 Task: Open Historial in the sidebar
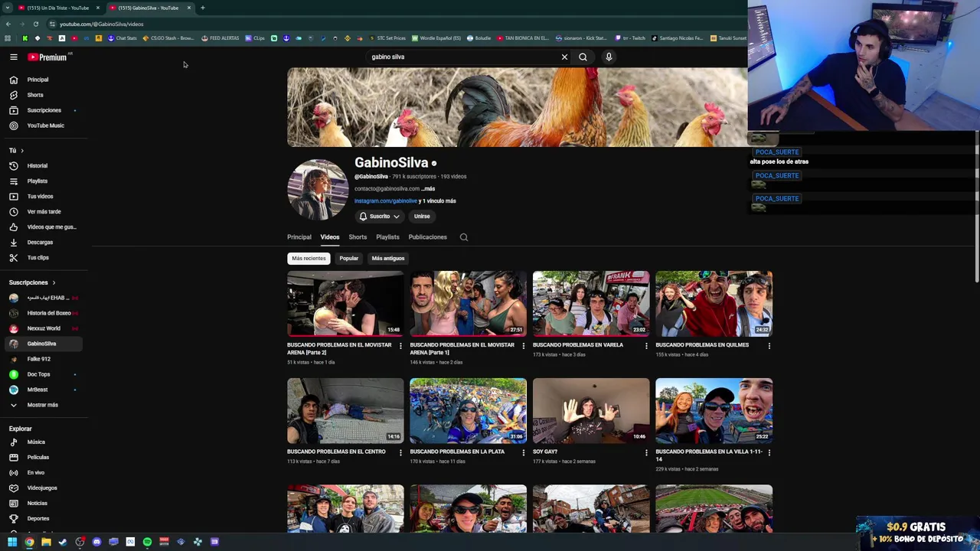click(43, 166)
